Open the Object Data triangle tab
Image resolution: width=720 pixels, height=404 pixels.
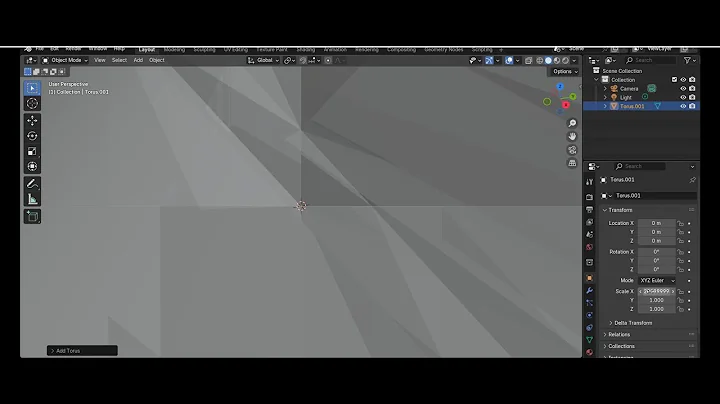pos(590,340)
